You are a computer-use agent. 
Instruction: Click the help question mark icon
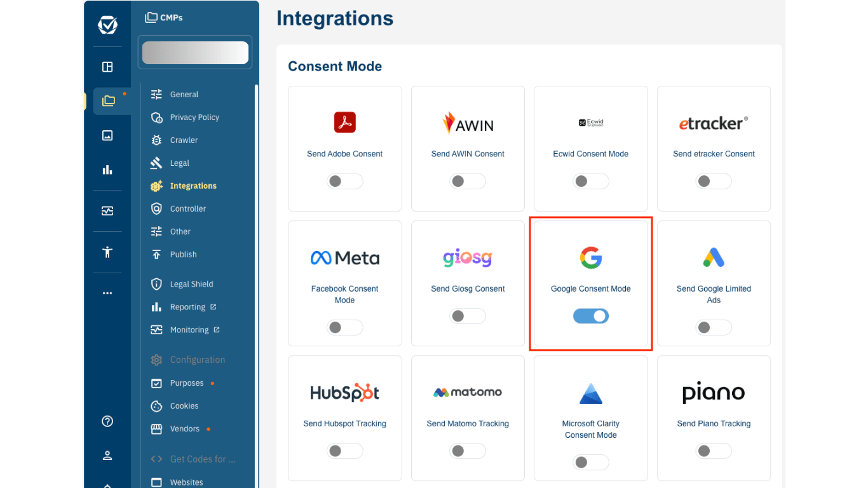click(x=107, y=421)
